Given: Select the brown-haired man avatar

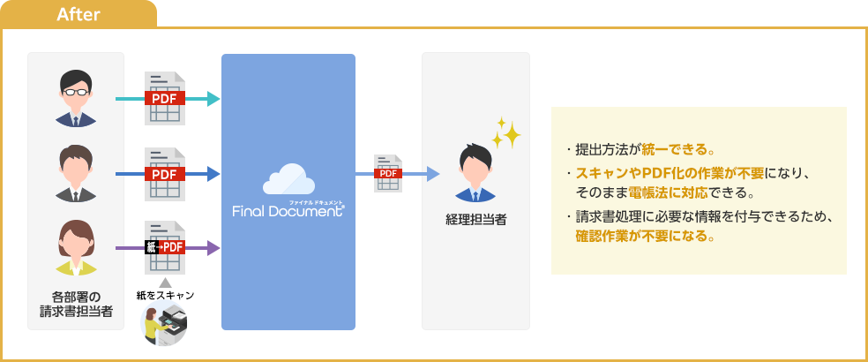Looking at the screenshot, I should click(x=75, y=173).
